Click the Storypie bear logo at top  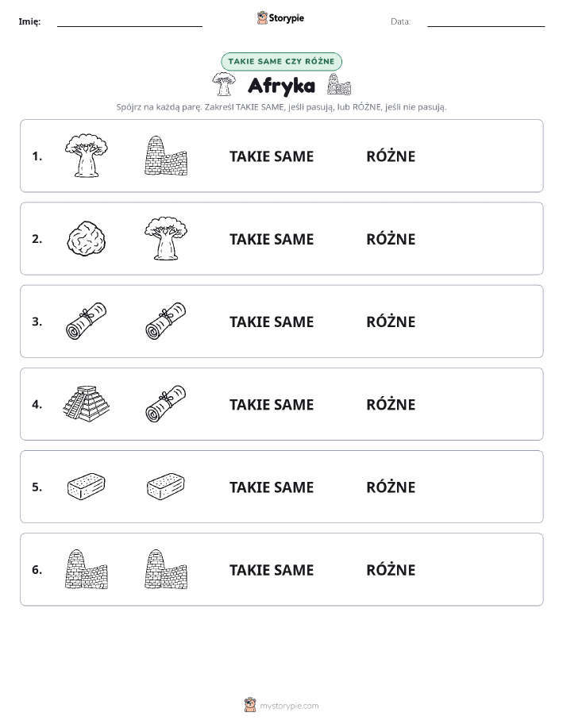click(263, 18)
